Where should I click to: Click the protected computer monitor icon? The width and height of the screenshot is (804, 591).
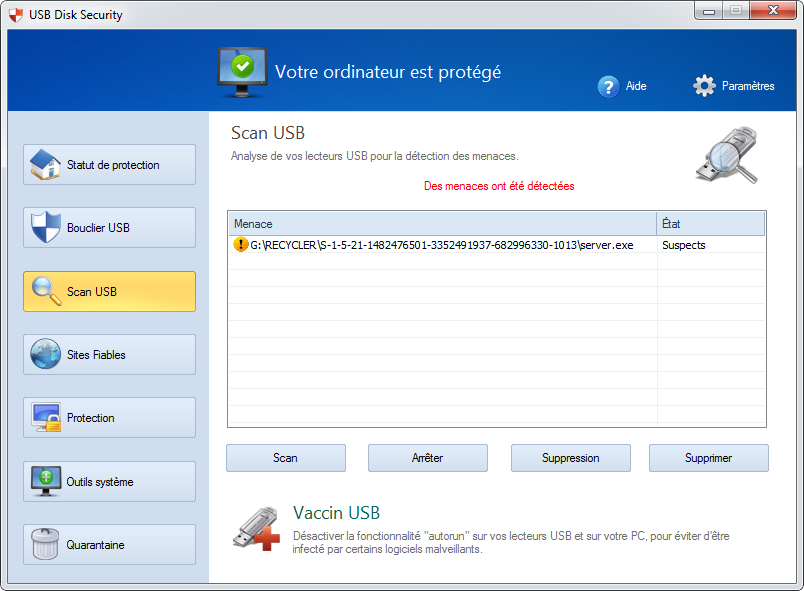(x=241, y=71)
